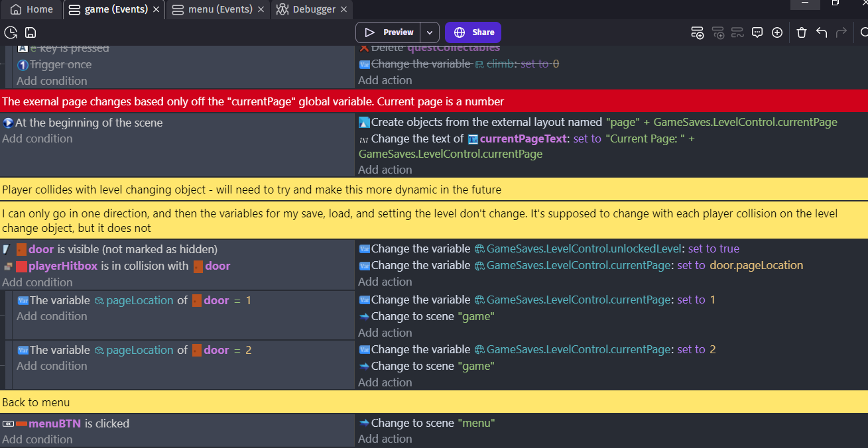Add action below the currentPageText action
868x448 pixels.
pos(385,170)
